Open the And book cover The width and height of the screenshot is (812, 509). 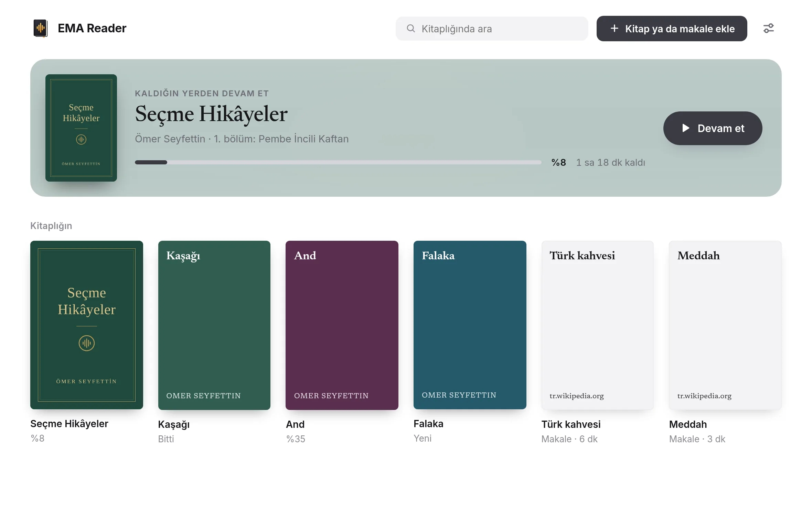click(342, 325)
